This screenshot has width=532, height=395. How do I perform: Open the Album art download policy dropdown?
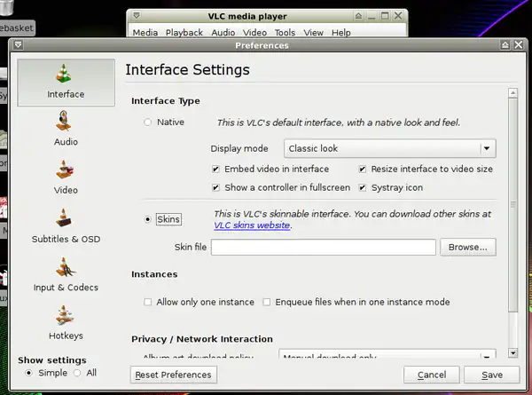(486, 356)
